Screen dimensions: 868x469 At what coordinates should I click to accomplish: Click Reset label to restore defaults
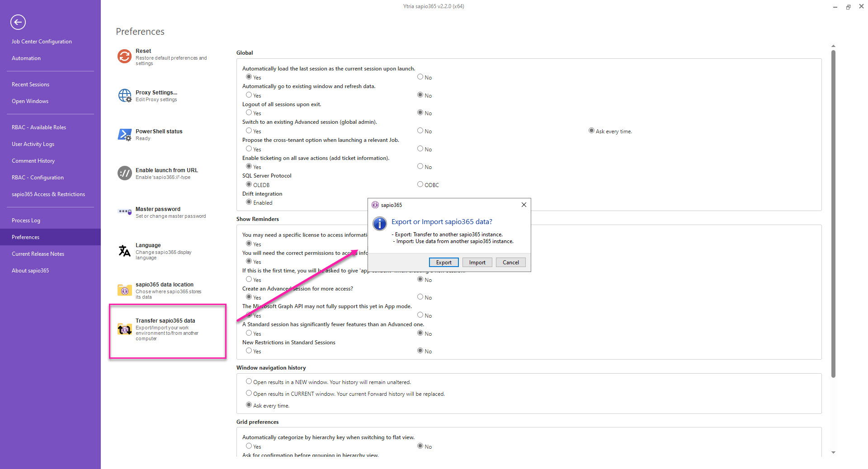point(143,51)
